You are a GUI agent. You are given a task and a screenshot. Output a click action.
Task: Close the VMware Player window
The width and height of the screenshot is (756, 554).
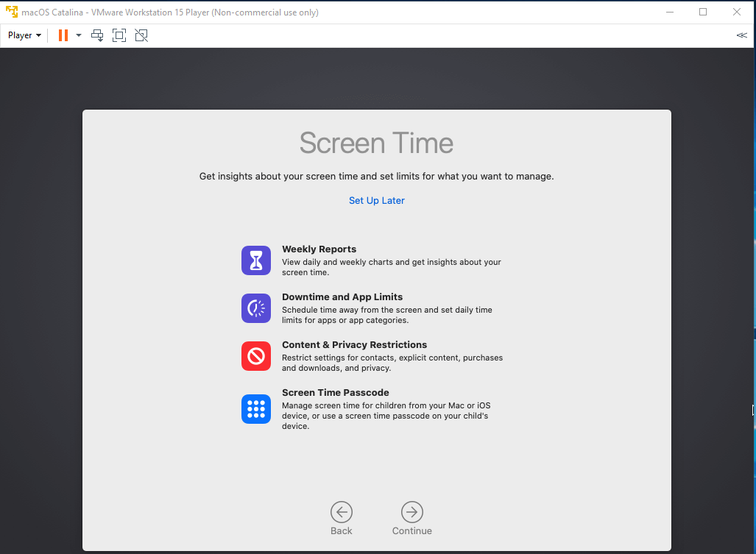pos(737,12)
